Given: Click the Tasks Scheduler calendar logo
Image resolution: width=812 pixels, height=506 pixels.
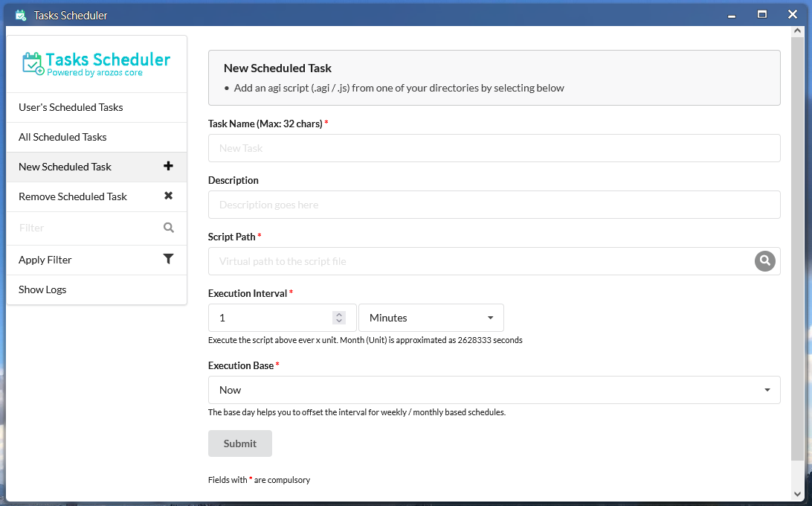Looking at the screenshot, I should tap(33, 64).
